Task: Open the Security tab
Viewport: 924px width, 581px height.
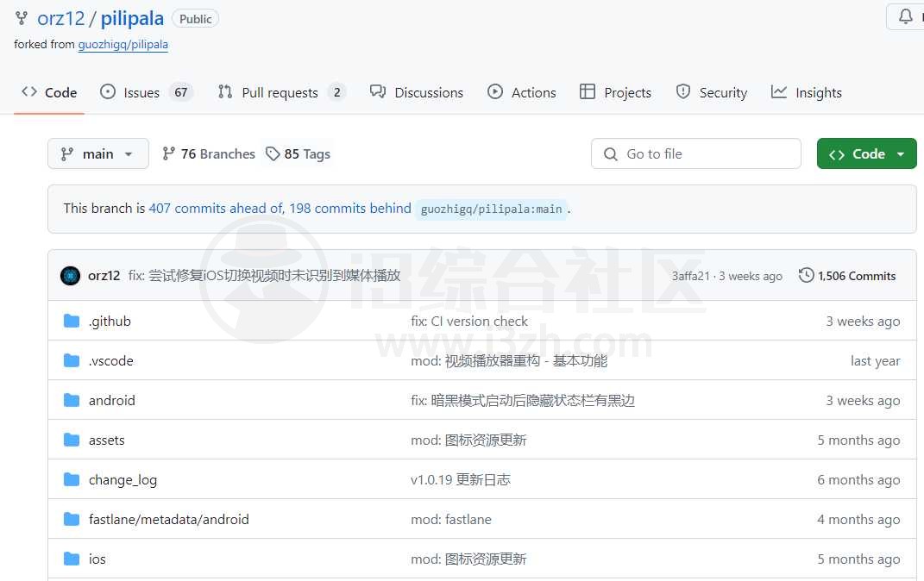Action: tap(712, 92)
